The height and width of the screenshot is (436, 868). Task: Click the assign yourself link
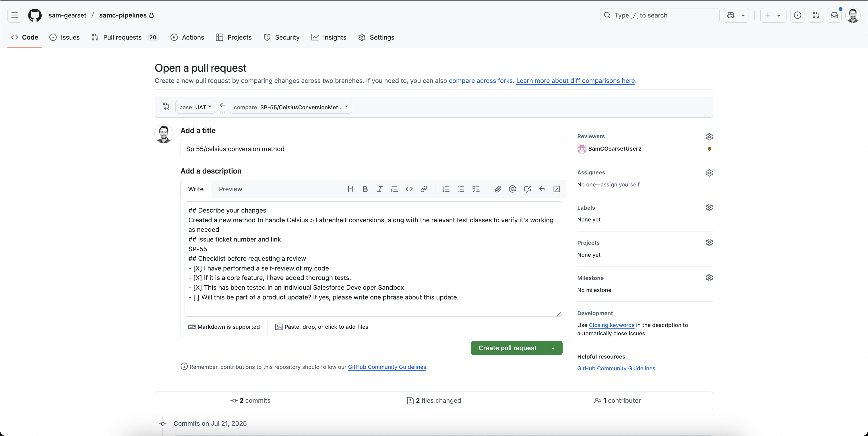(x=620, y=184)
